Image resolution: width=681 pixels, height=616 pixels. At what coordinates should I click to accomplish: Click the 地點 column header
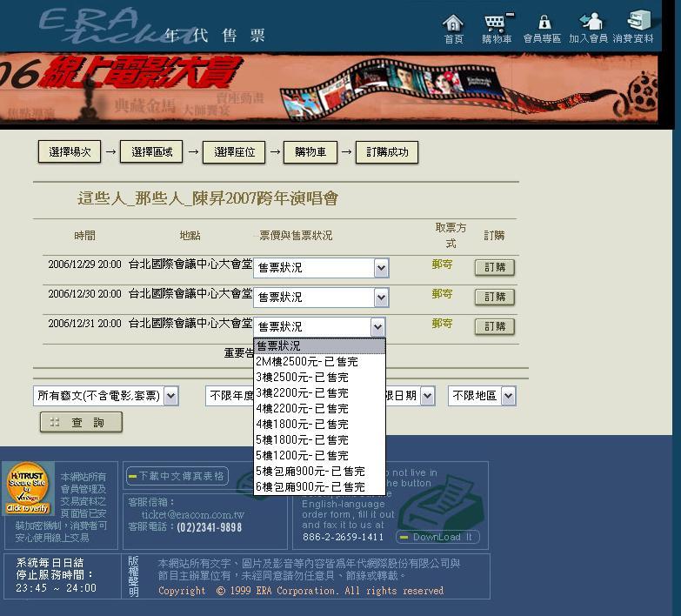click(190, 236)
